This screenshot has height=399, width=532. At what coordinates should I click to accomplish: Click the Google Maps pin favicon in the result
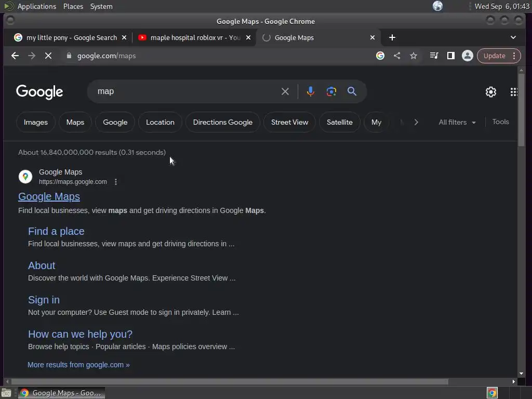point(25,177)
